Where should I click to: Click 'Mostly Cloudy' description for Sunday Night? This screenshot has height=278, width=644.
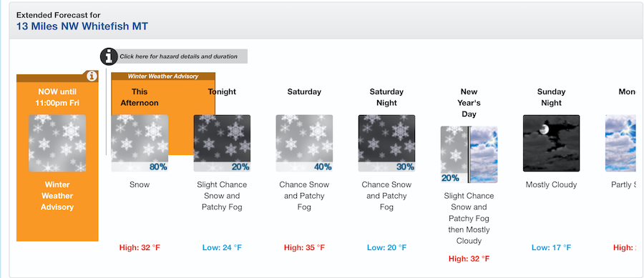pyautogui.click(x=551, y=185)
